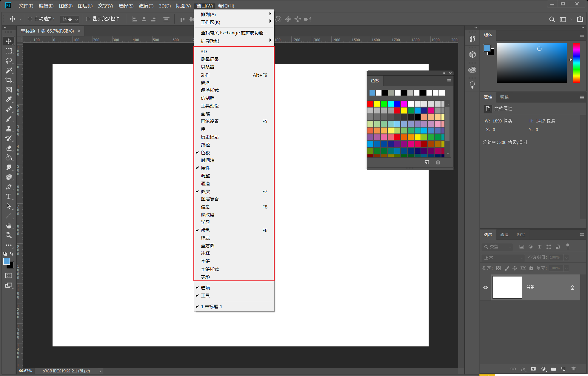The width and height of the screenshot is (588, 376).
Task: Hide the 背景 layer with its eye icon
Action: click(x=485, y=288)
